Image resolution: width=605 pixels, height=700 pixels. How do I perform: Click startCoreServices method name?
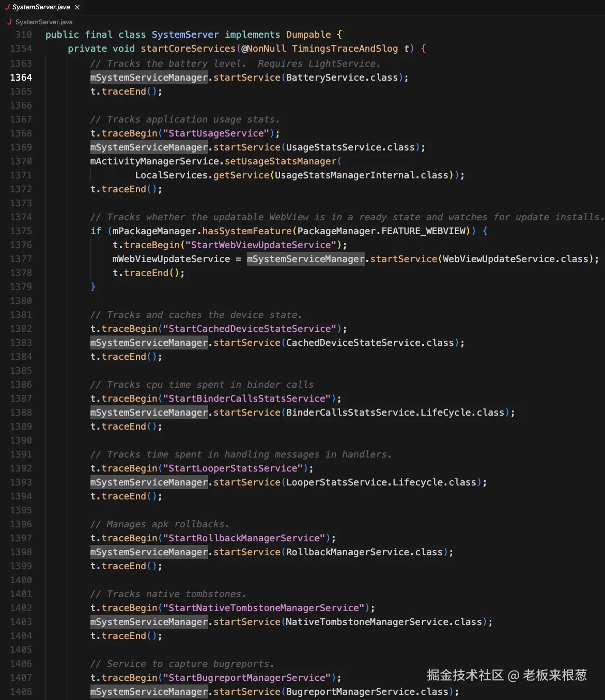(188, 49)
